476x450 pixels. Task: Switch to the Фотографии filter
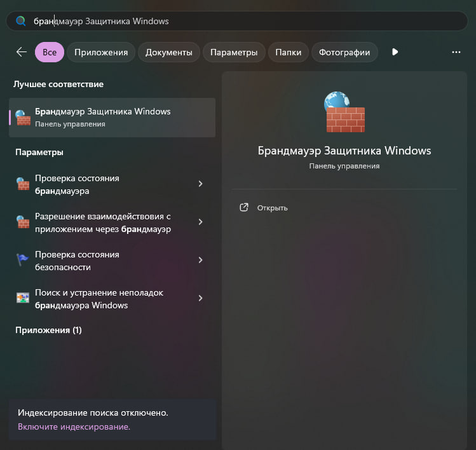pos(344,52)
